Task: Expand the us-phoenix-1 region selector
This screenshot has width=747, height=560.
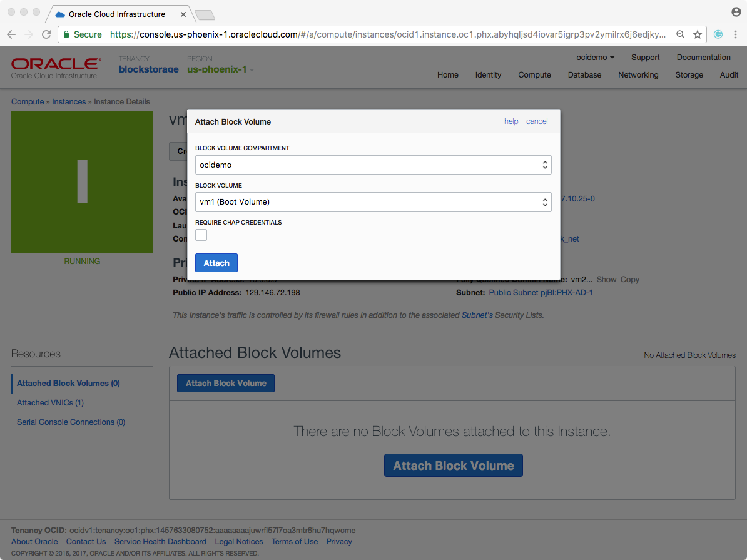Action: click(x=220, y=69)
